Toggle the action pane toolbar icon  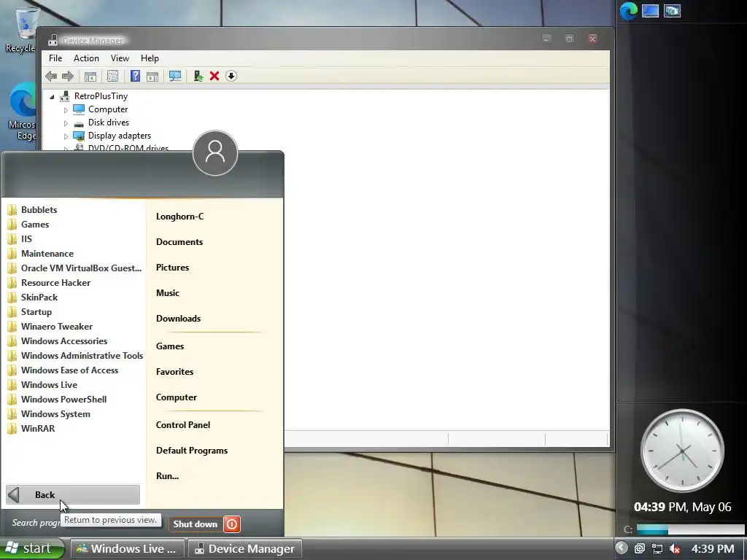[152, 76]
